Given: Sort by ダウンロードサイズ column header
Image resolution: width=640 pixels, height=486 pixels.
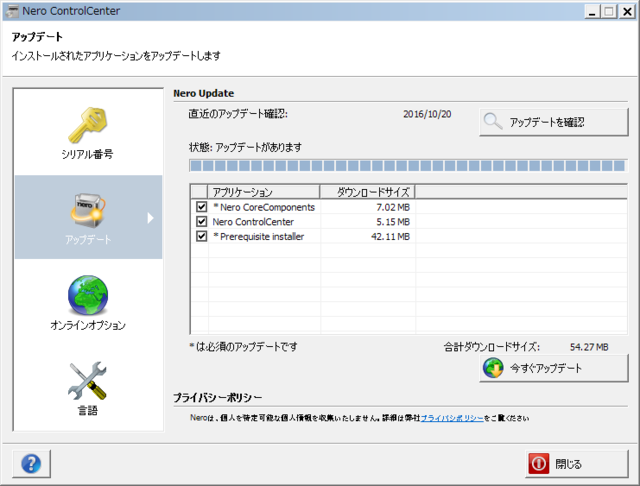Looking at the screenshot, I should coord(367,192).
